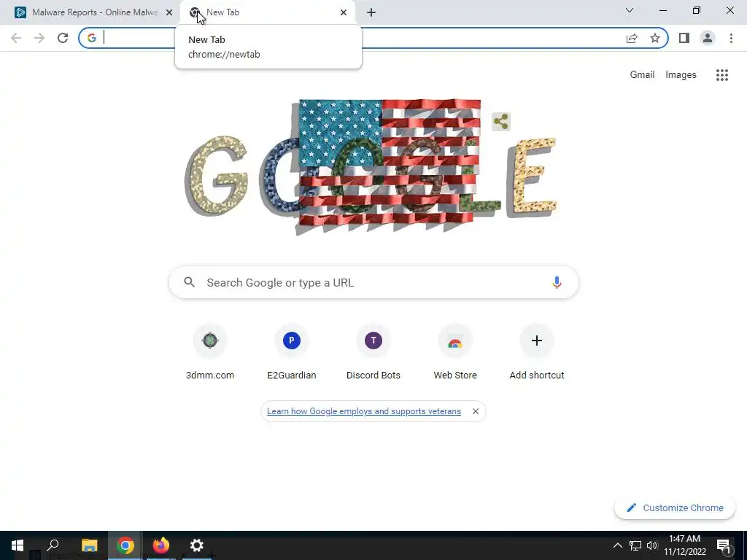Open the E2Guardian shortcut
Screen dimensions: 747x560
[x=292, y=353]
